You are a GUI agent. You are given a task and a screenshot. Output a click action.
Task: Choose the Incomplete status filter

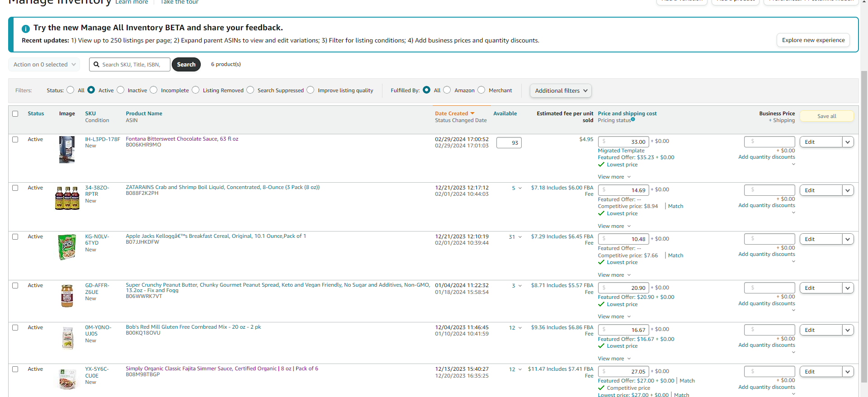pos(154,90)
